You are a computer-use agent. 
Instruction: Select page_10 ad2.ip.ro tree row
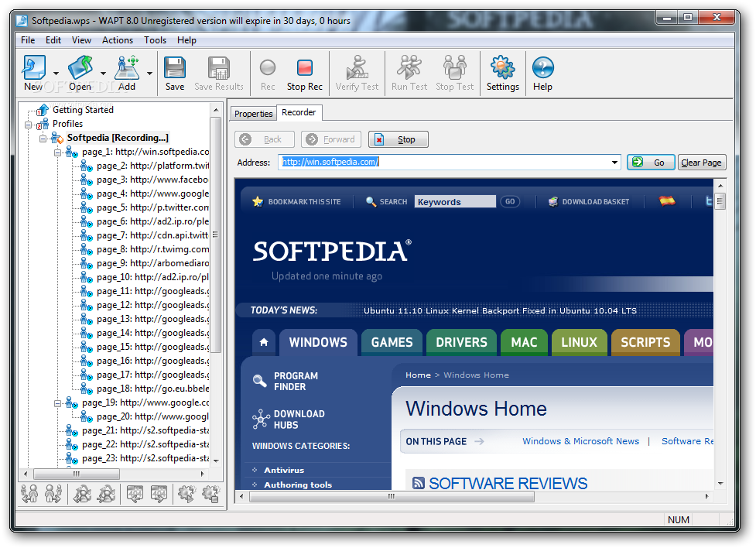(152, 277)
